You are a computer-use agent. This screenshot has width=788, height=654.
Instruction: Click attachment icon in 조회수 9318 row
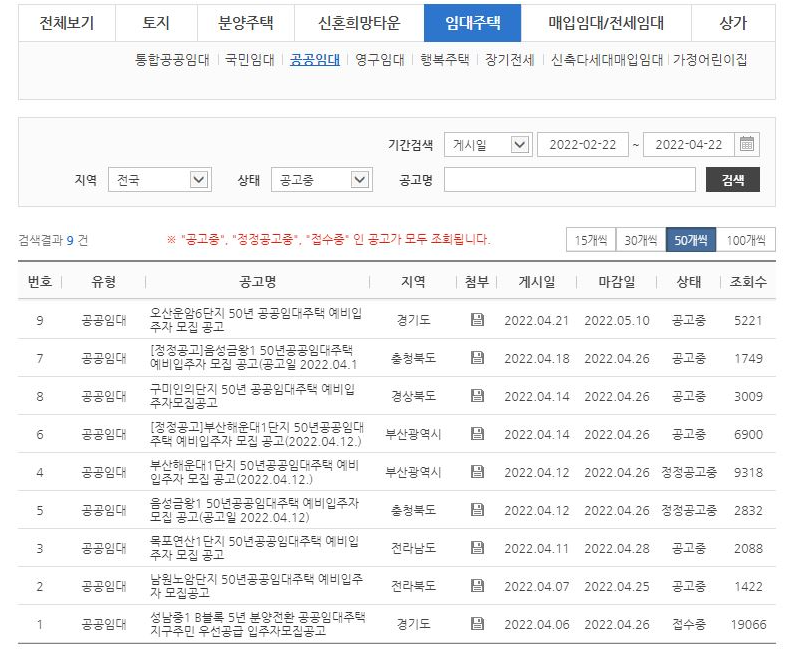click(x=477, y=472)
